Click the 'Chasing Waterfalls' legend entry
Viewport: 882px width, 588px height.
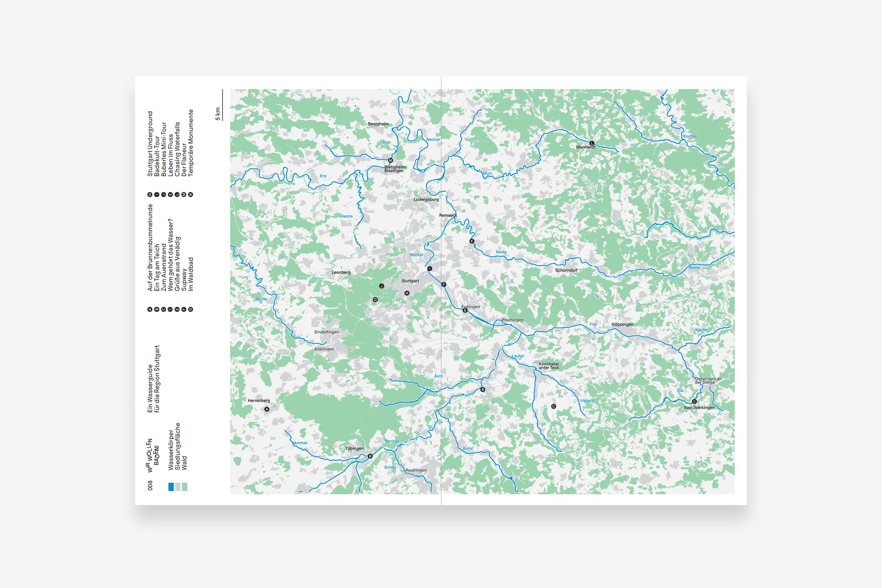[x=177, y=149]
